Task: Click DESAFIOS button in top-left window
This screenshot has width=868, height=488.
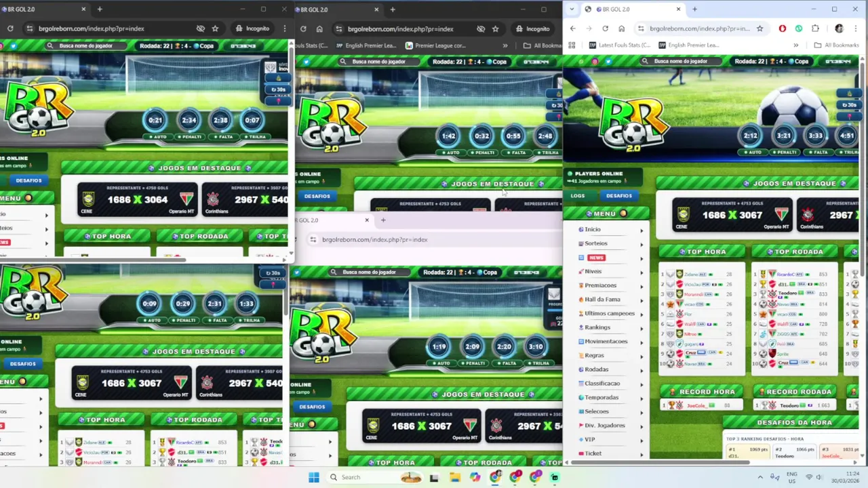Action: point(28,180)
